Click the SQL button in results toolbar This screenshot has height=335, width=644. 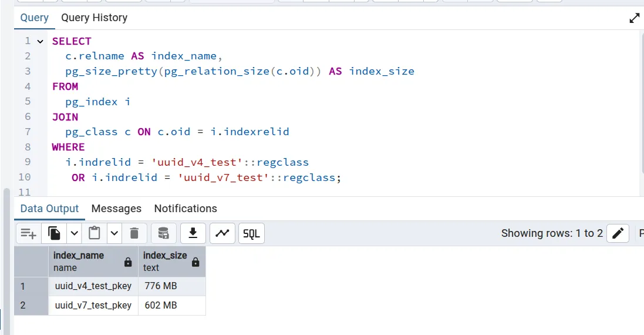pos(251,233)
